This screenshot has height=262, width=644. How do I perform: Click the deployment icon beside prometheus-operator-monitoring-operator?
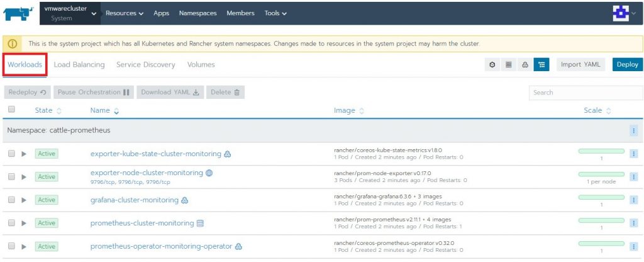pyautogui.click(x=238, y=246)
